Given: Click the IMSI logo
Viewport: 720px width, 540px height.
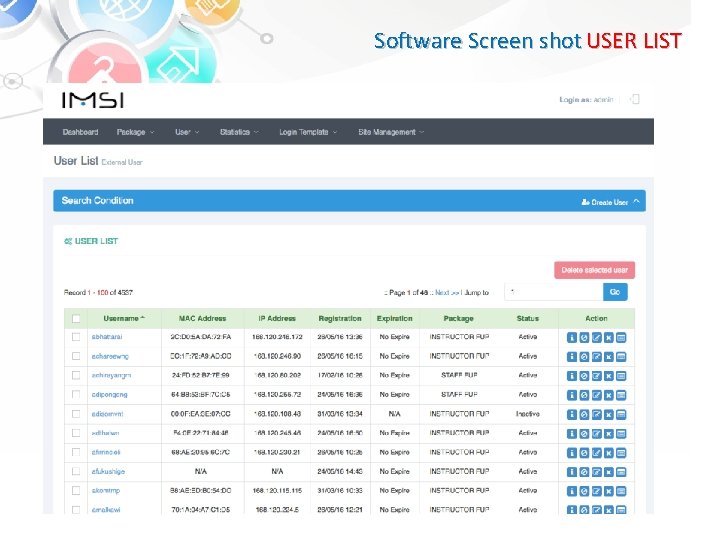Looking at the screenshot, I should click(x=93, y=100).
